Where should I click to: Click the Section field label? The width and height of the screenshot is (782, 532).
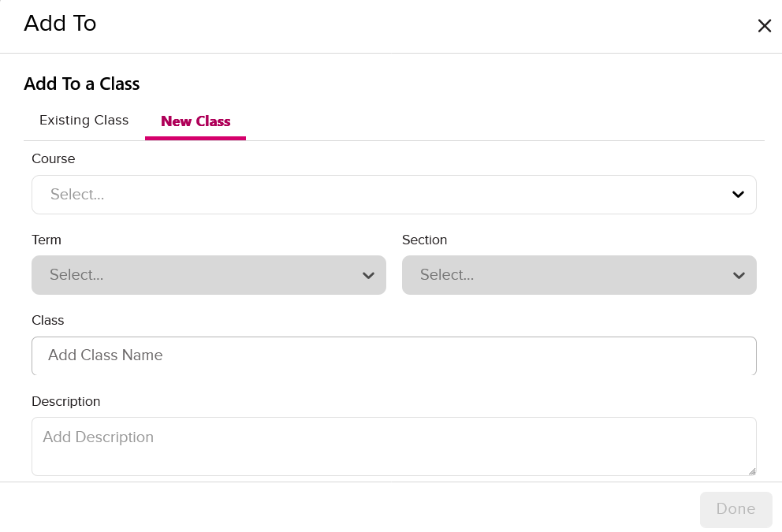click(424, 240)
